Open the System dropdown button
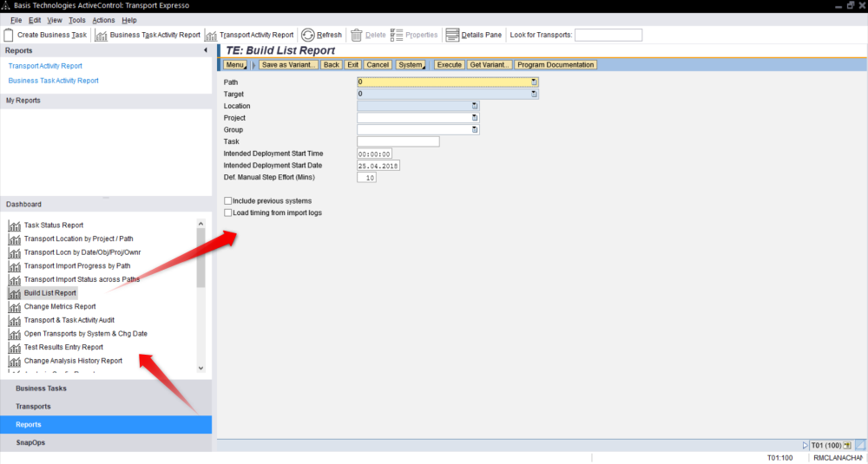This screenshot has width=868, height=464. coord(411,65)
